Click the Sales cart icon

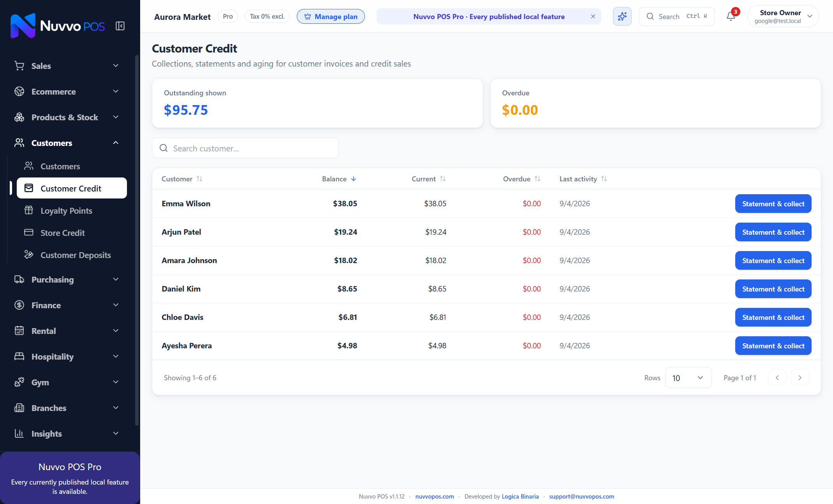19,66
